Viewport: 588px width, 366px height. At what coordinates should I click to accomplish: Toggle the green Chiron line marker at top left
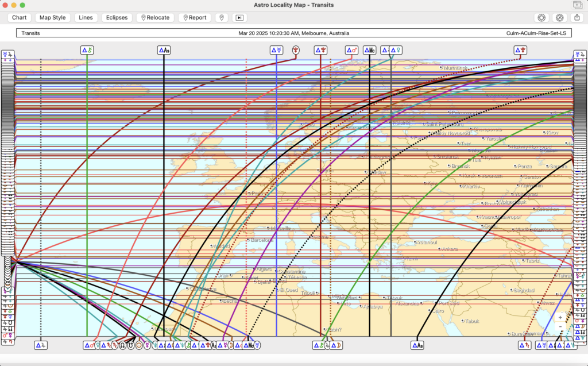(87, 49)
